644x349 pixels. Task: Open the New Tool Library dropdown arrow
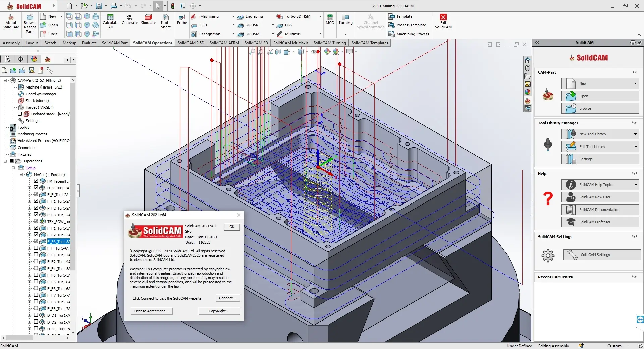tap(635, 134)
